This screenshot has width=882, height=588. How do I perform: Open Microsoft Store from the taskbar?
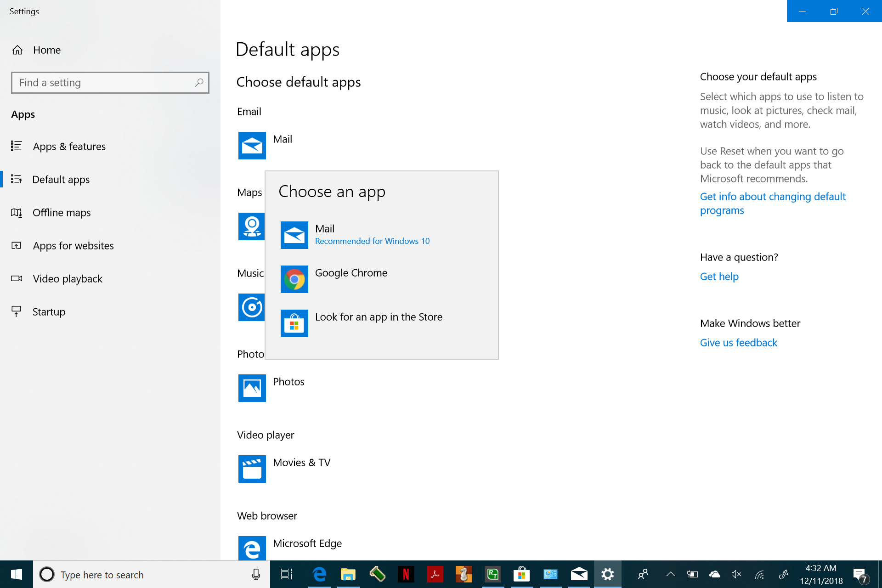[x=522, y=574]
